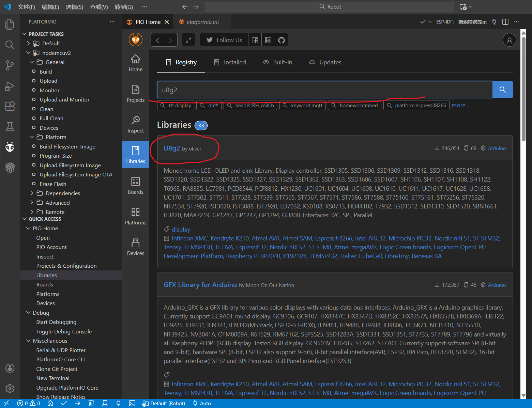Open the 文件(F) menu
The height and width of the screenshot is (408, 532).
(26, 7)
